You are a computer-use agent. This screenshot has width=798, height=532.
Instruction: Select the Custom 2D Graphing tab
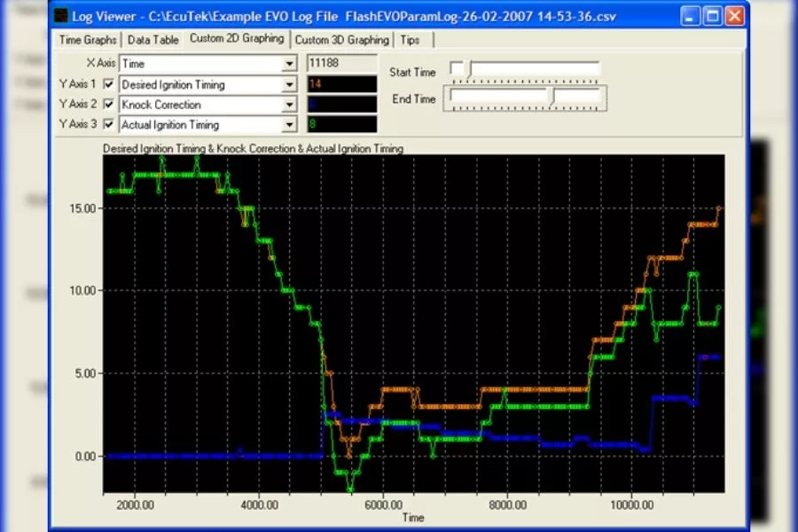(236, 39)
